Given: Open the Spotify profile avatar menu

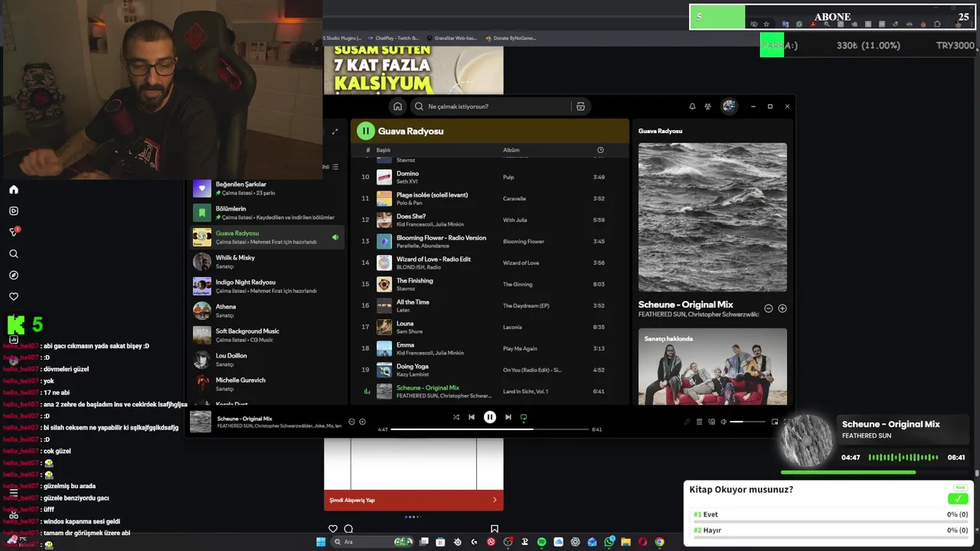Looking at the screenshot, I should click(x=729, y=106).
